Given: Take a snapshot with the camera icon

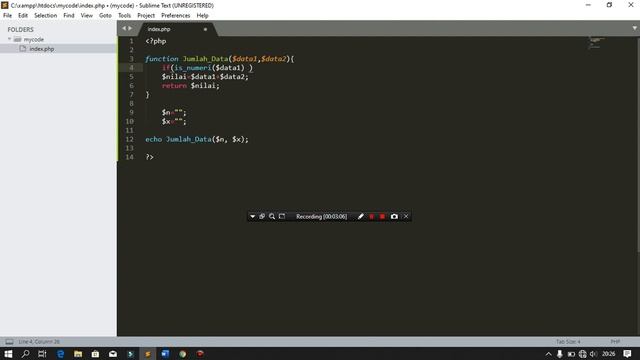Looking at the screenshot, I should tap(394, 216).
